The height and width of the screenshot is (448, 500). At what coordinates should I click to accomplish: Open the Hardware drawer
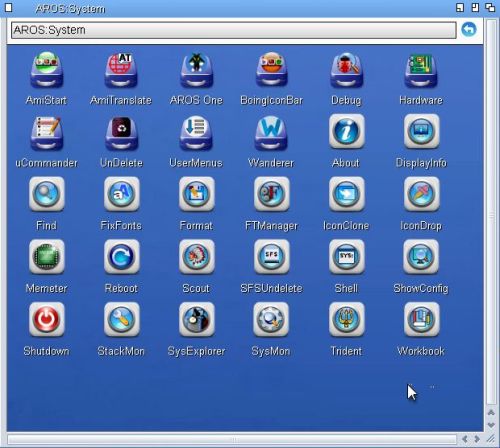click(x=421, y=70)
